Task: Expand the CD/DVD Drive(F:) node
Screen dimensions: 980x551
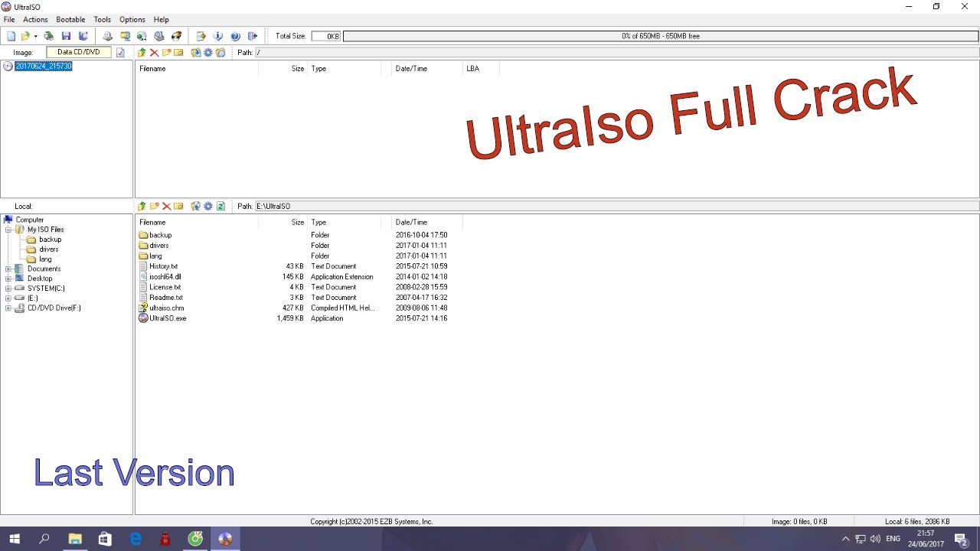Action: coord(8,308)
